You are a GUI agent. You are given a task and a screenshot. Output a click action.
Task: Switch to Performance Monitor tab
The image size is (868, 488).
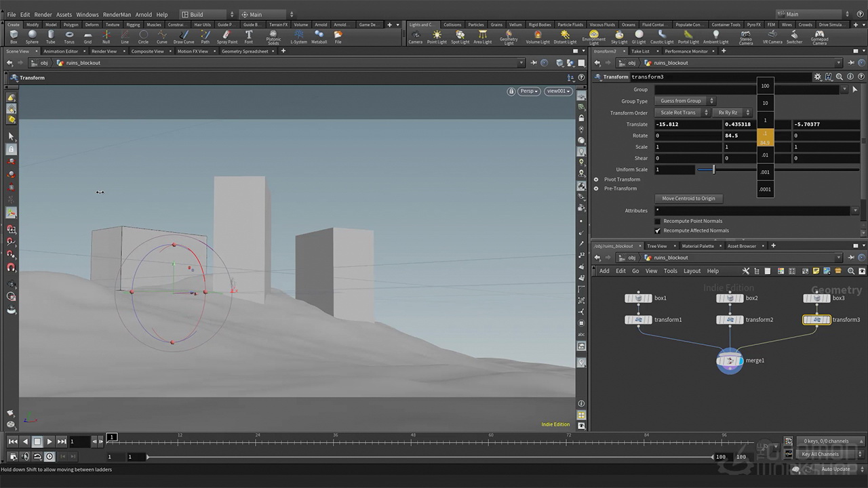[x=686, y=51]
